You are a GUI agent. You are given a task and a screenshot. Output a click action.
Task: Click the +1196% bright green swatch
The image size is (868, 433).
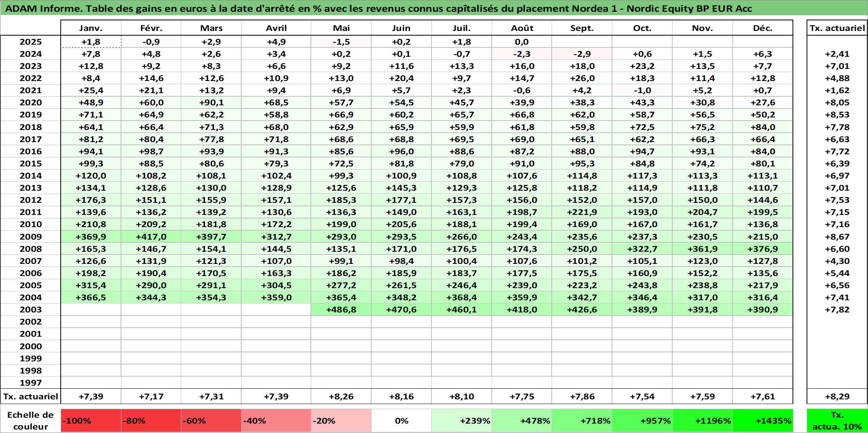click(702, 421)
